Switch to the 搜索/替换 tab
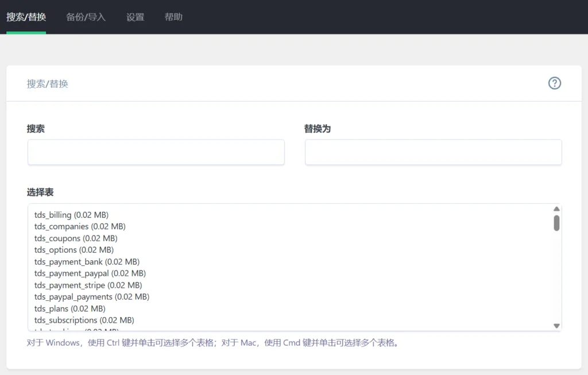 point(26,17)
